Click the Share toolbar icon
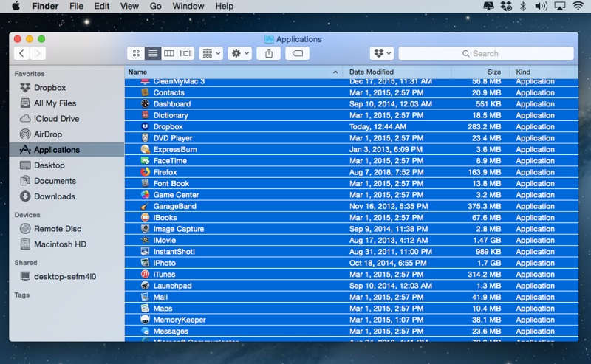This screenshot has width=591, height=364. 270,53
